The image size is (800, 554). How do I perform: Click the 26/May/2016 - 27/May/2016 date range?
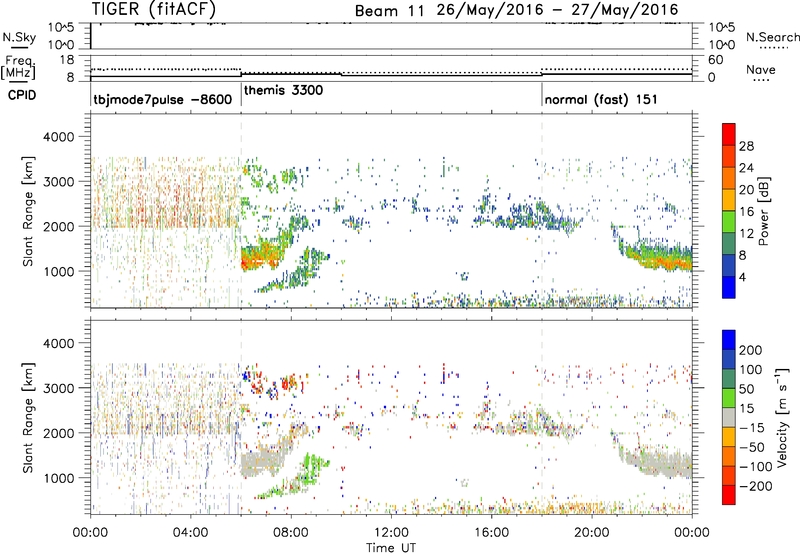558,10
